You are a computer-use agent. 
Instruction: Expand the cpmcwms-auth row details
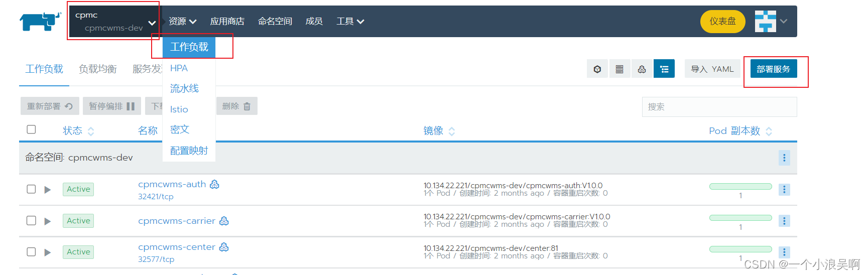point(48,190)
